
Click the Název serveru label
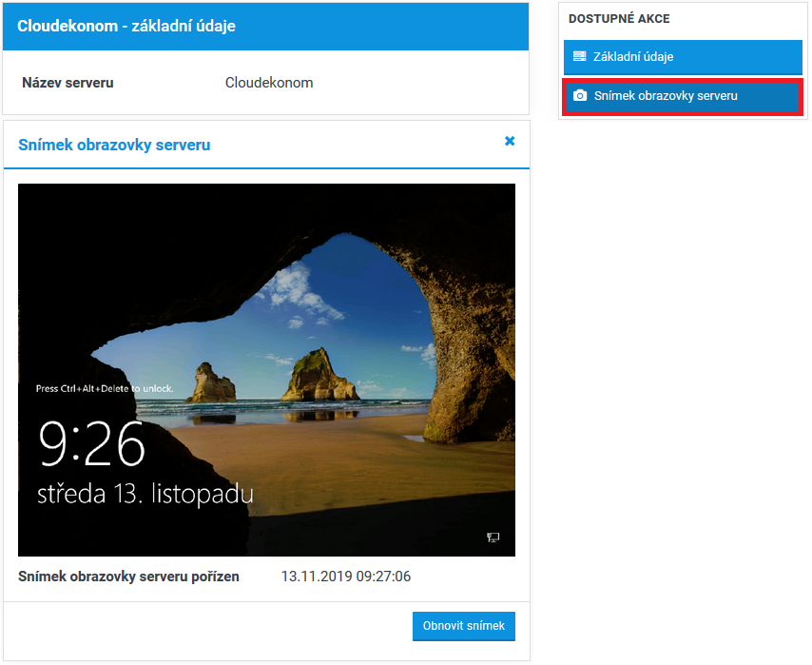tap(68, 83)
